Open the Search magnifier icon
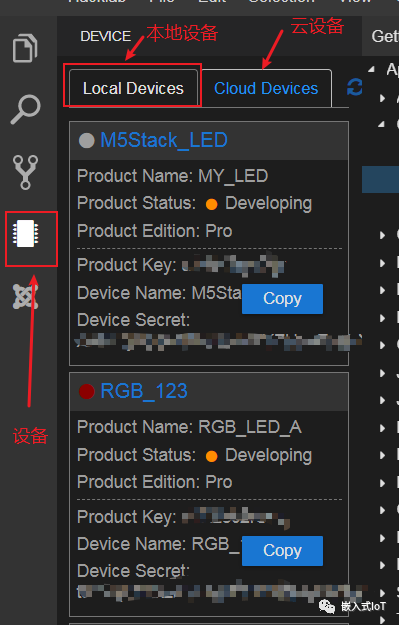This screenshot has width=399, height=625. (x=26, y=109)
